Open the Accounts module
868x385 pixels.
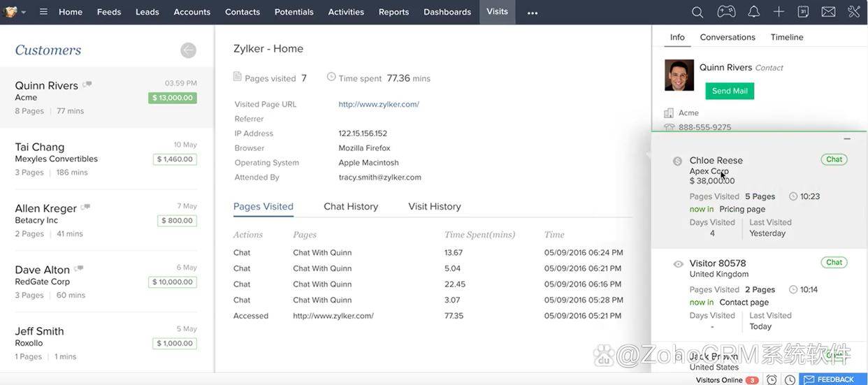(x=192, y=12)
